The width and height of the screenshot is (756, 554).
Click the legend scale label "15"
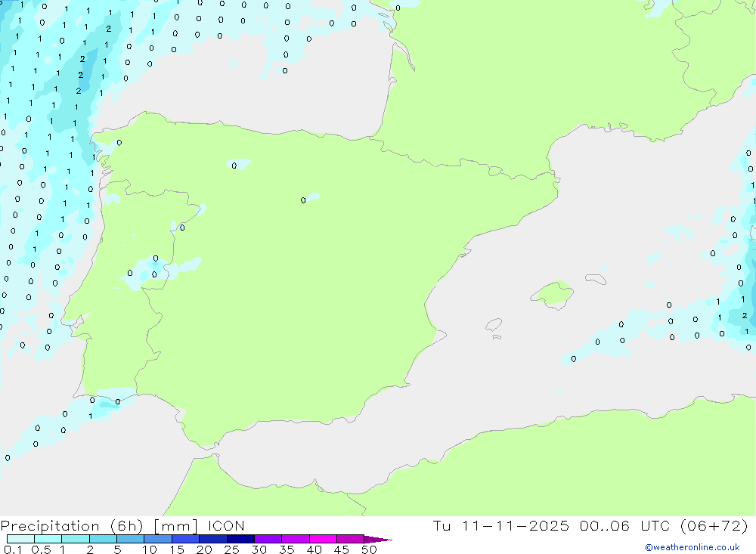[x=177, y=549]
